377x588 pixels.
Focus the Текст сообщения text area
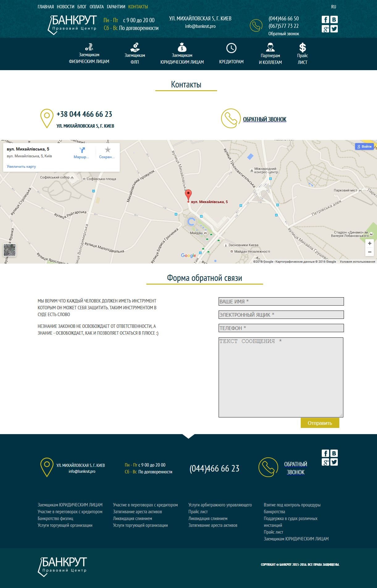coord(281,377)
